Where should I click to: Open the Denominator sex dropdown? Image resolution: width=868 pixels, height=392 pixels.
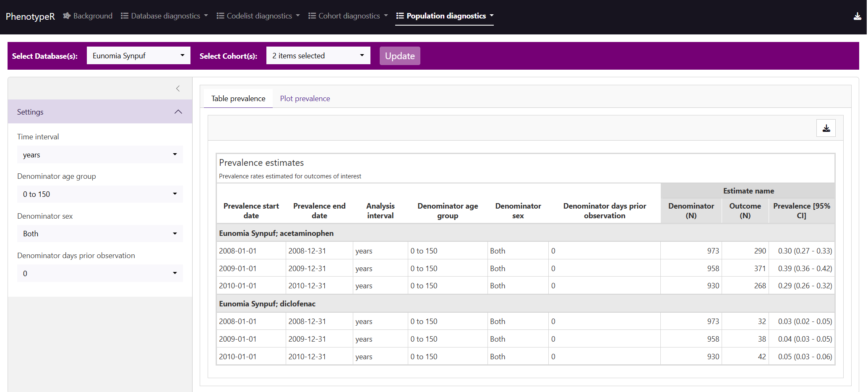[x=100, y=234]
